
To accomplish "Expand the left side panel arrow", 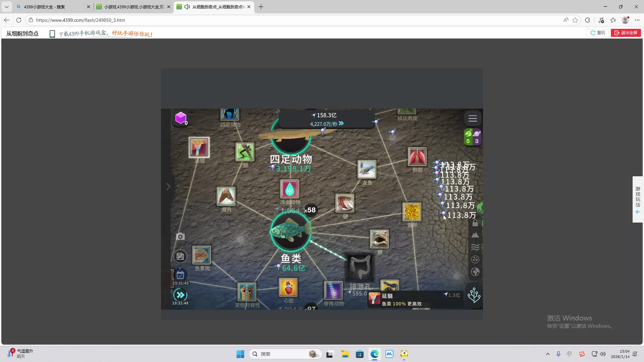I will [168, 186].
